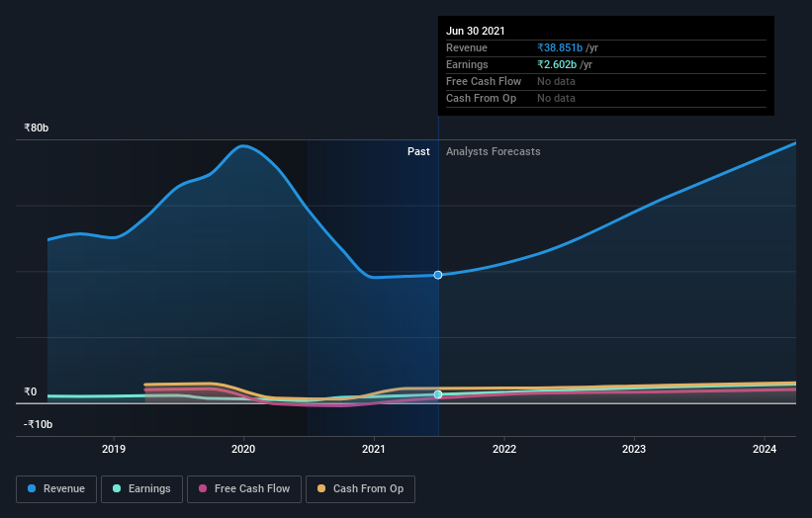The height and width of the screenshot is (518, 812).
Task: Click the teal Earnings legend dot
Action: (x=117, y=488)
